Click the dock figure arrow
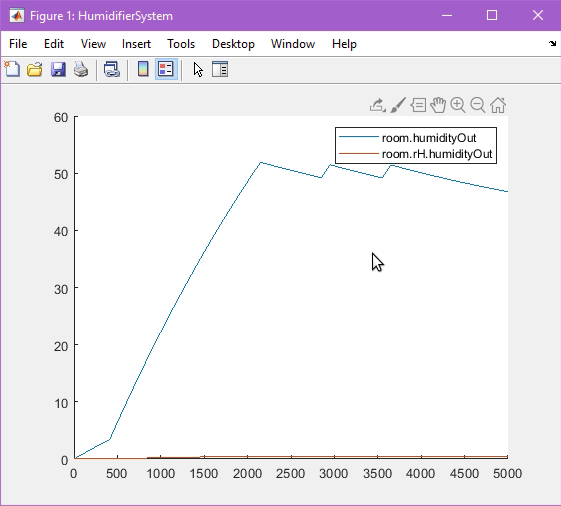561x506 pixels. tap(552, 44)
